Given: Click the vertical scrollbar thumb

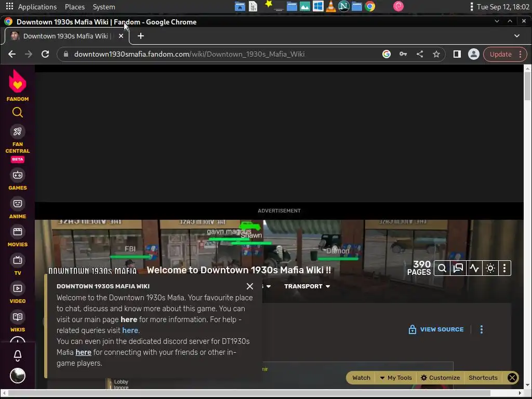Looking at the screenshot, I should coord(527,86).
